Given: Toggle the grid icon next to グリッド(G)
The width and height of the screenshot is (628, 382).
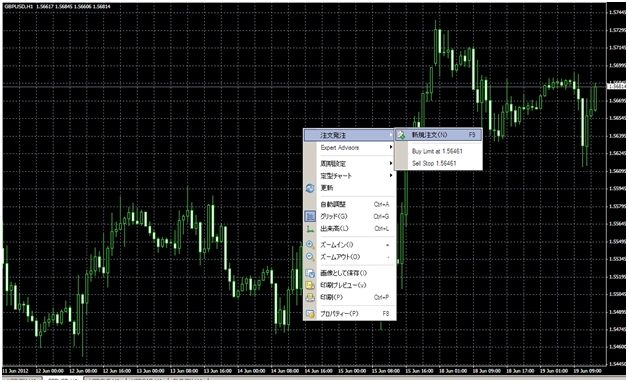Looking at the screenshot, I should click(x=310, y=216).
